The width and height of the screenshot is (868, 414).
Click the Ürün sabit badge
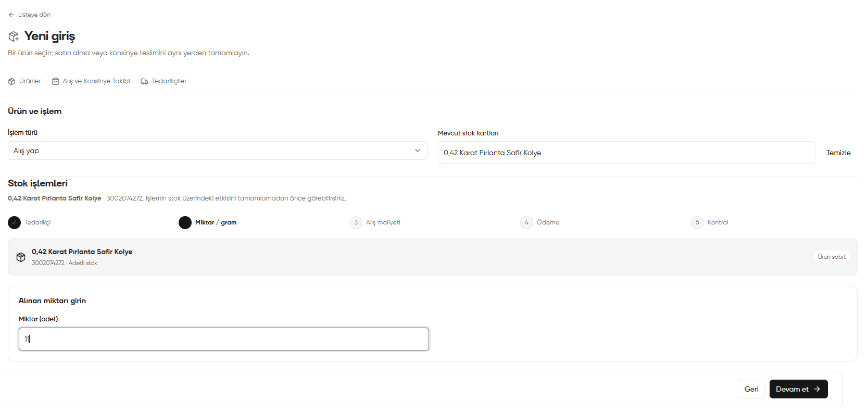tap(832, 257)
